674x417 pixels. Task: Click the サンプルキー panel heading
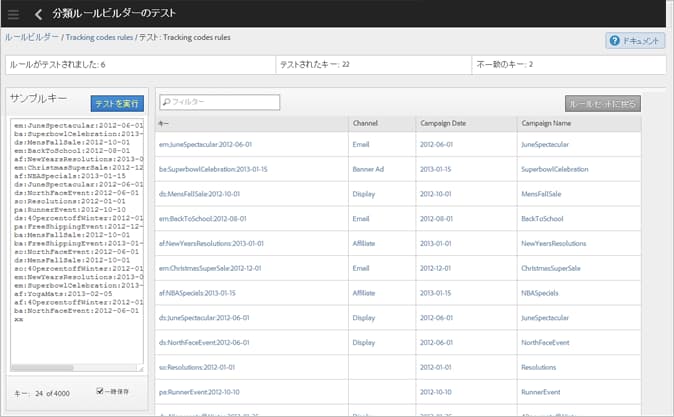pyautogui.click(x=38, y=98)
